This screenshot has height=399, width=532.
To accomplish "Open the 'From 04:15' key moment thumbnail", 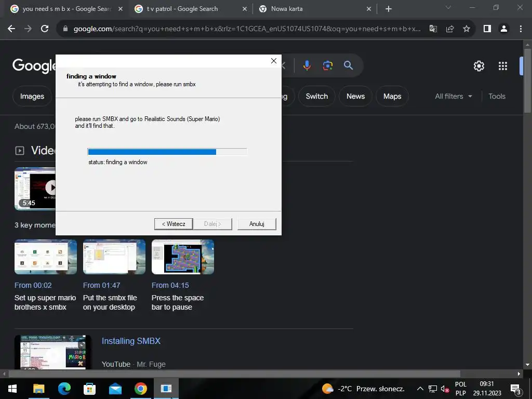I will [183, 257].
